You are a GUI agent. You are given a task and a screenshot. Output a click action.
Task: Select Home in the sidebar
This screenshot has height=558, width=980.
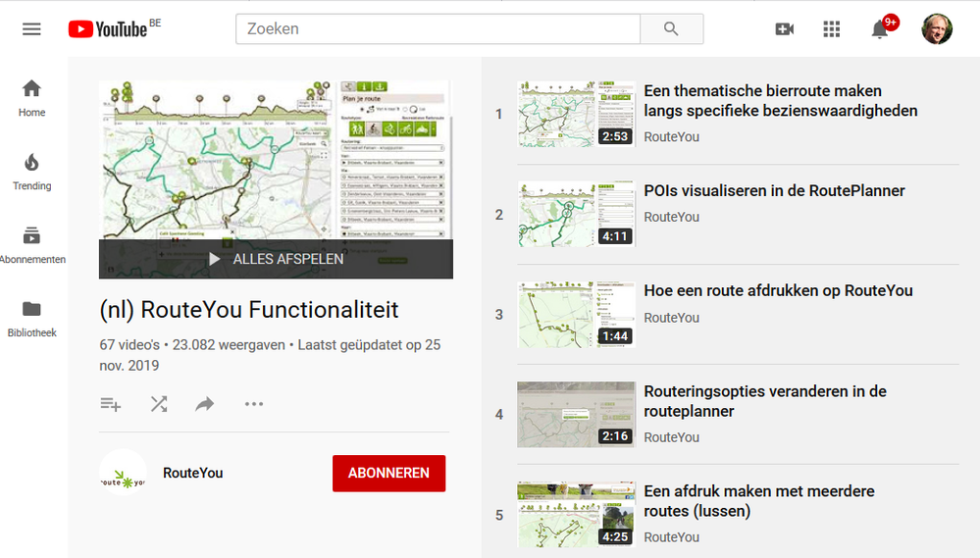pos(31,98)
